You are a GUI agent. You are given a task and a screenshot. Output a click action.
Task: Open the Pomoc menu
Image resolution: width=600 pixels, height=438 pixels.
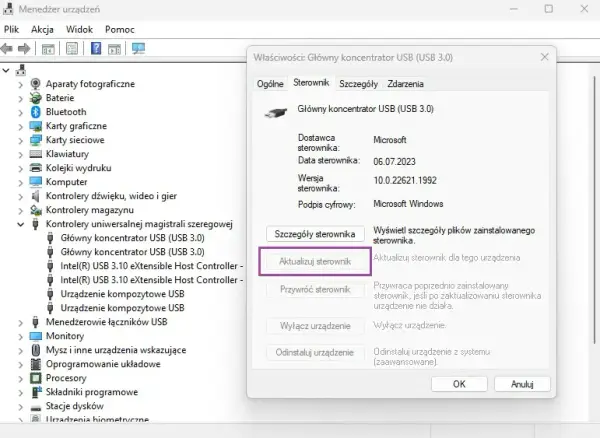pyautogui.click(x=120, y=29)
